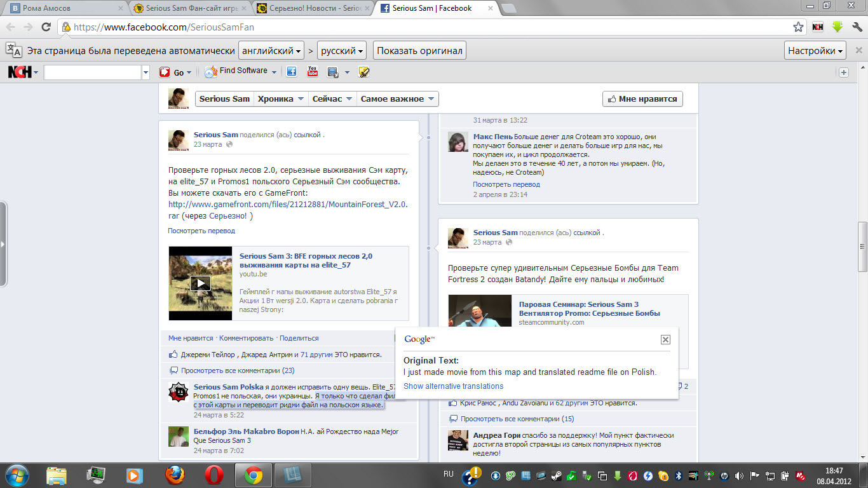This screenshot has height=488, width=868.
Task: Open the Go button dropdown arrow
Action: pyautogui.click(x=189, y=73)
